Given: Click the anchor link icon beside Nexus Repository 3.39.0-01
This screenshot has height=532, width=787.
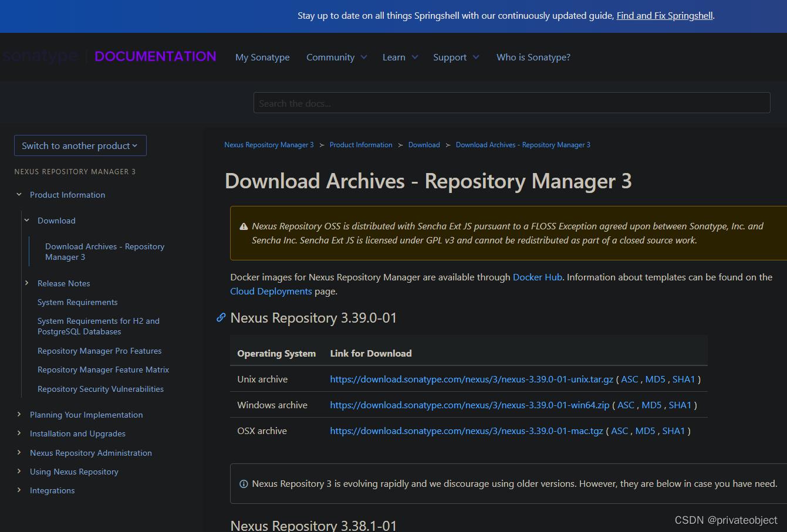Looking at the screenshot, I should (221, 317).
